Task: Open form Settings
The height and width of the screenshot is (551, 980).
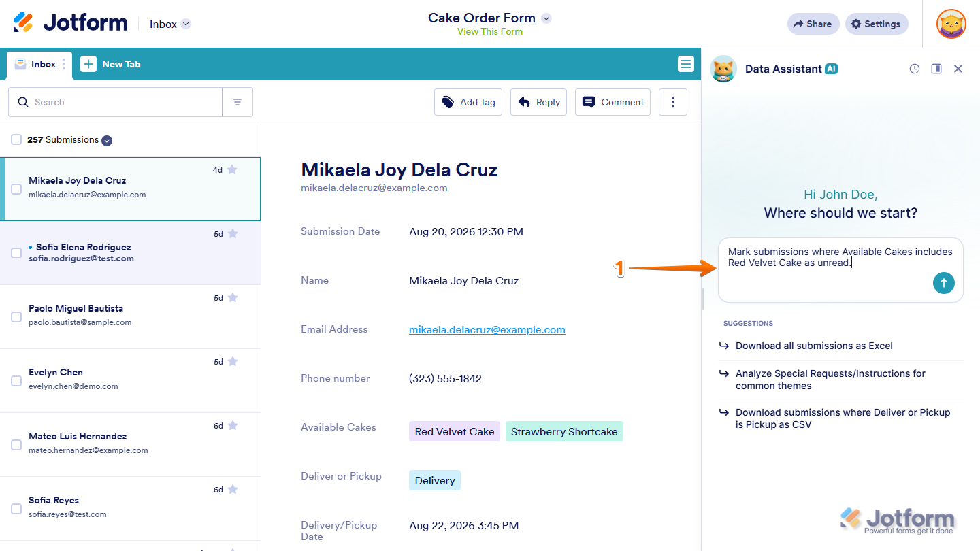Action: click(877, 24)
